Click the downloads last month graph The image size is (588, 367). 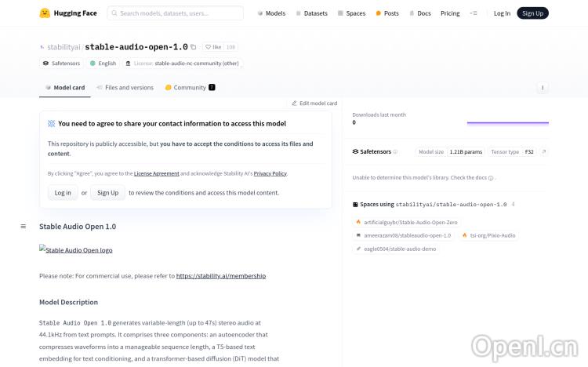(508, 122)
